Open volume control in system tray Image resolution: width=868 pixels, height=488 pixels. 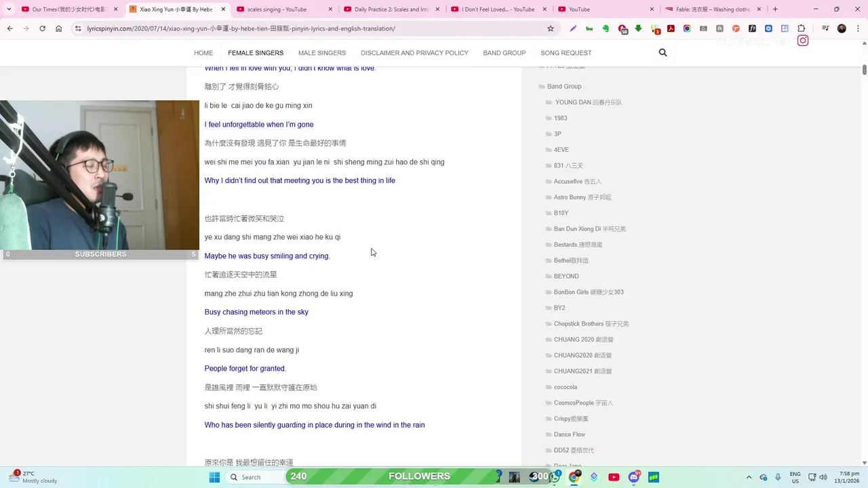point(823,477)
